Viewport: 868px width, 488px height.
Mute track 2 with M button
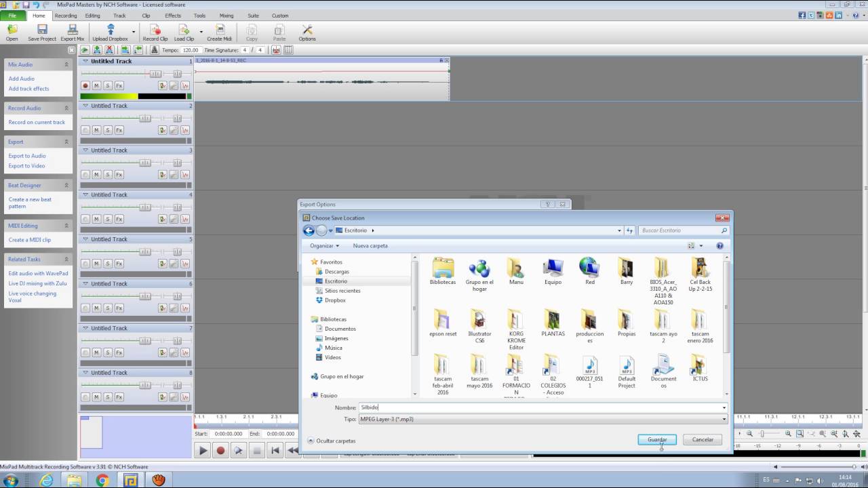tap(96, 130)
